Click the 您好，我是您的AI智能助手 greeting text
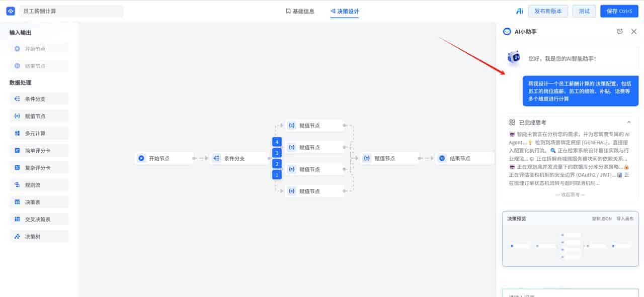The width and height of the screenshot is (644, 297). 562,59
